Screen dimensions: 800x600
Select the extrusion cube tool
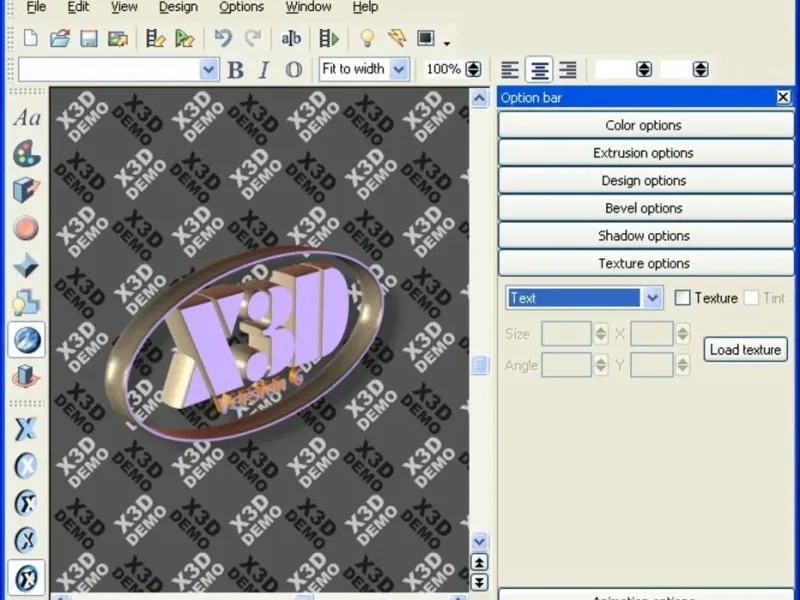click(27, 190)
